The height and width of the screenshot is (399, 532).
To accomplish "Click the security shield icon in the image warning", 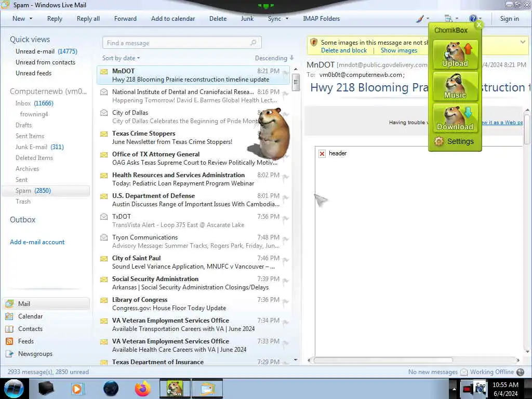I will point(314,43).
